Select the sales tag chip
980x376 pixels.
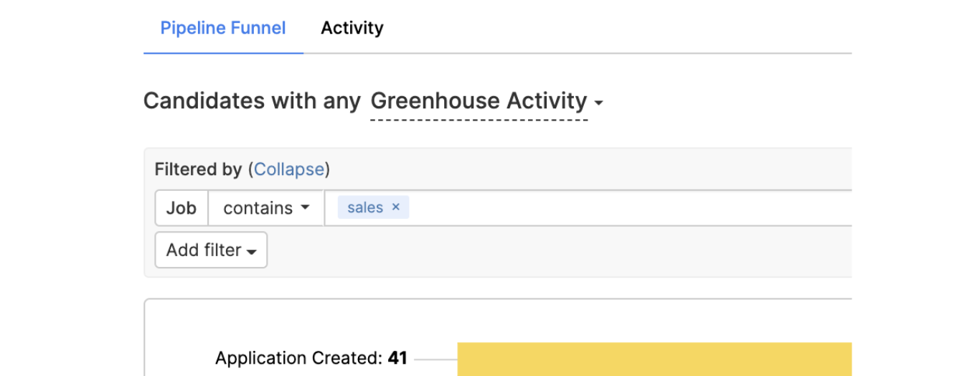coord(373,207)
